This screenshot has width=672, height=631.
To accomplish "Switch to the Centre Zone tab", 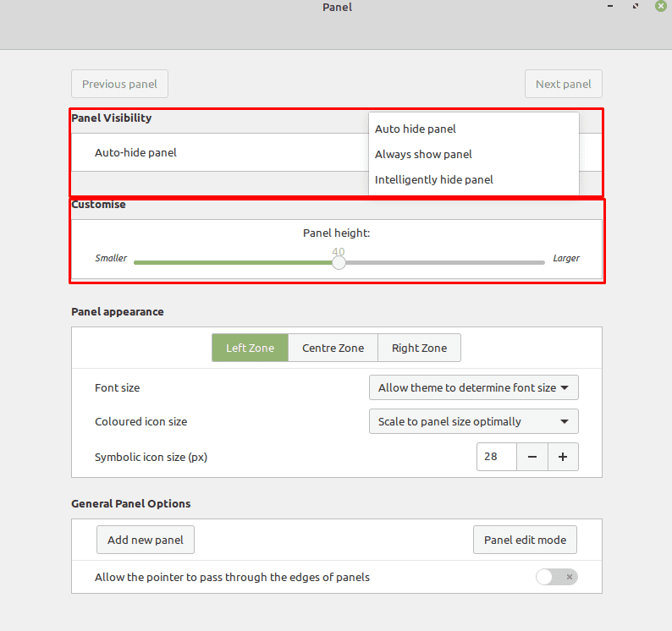I will 333,348.
